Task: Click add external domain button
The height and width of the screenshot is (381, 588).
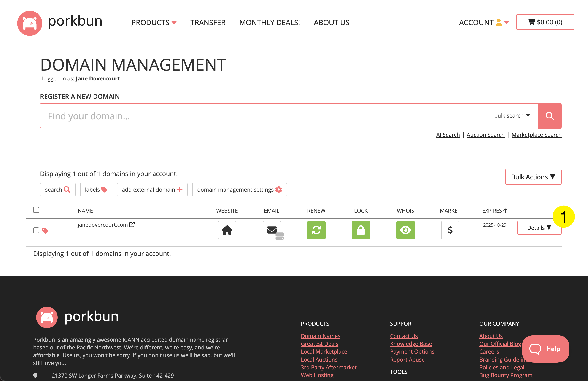Action: pos(152,190)
